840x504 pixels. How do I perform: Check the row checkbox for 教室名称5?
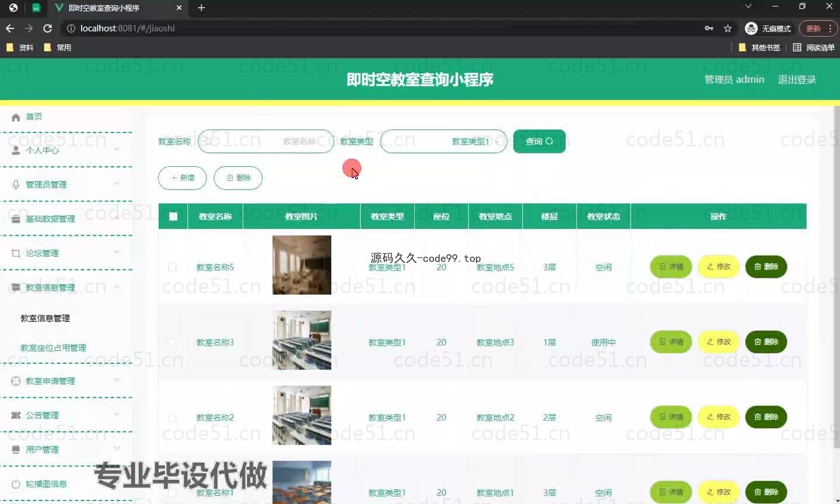(172, 267)
